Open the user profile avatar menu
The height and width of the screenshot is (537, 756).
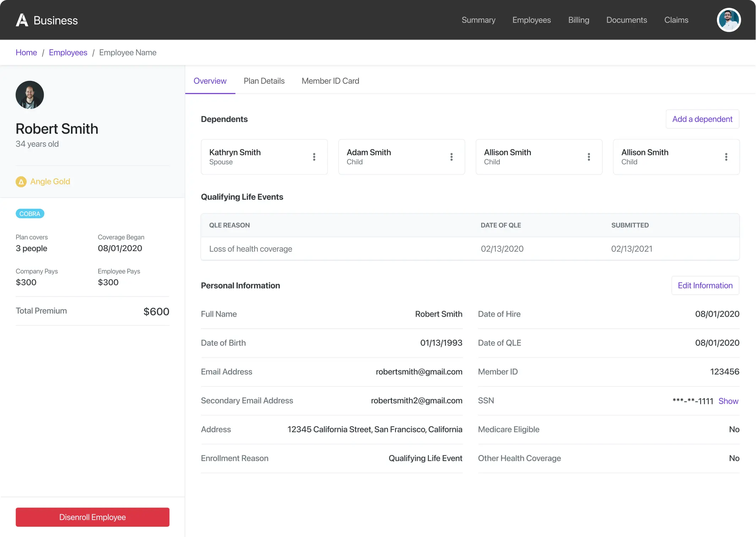[728, 20]
